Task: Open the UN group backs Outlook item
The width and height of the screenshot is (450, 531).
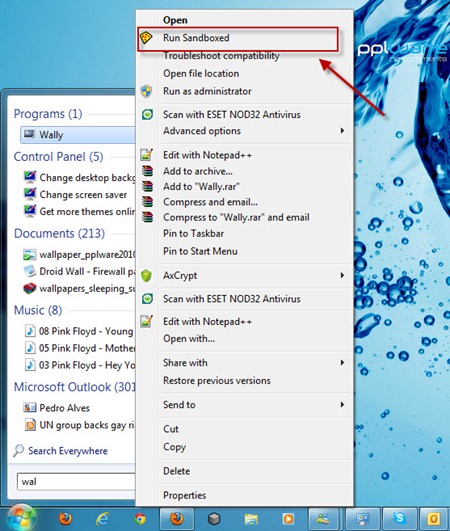Action: pyautogui.click(x=87, y=425)
